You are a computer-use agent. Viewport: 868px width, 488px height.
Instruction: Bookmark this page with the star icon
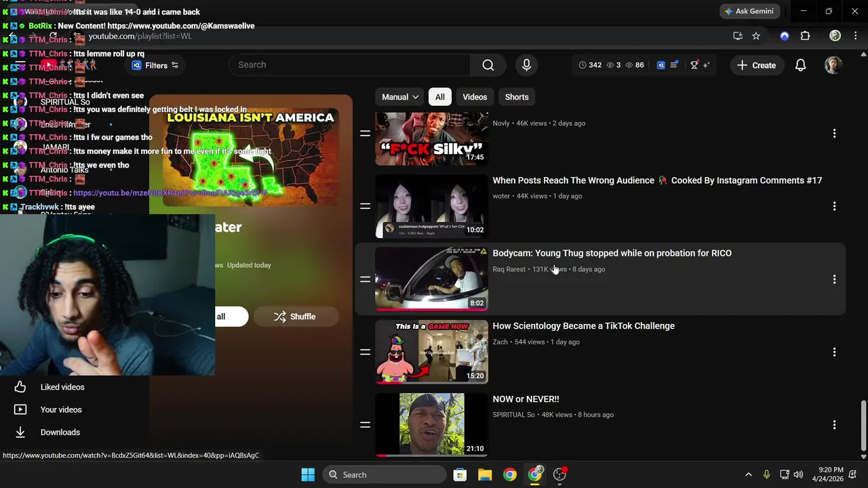coord(755,36)
